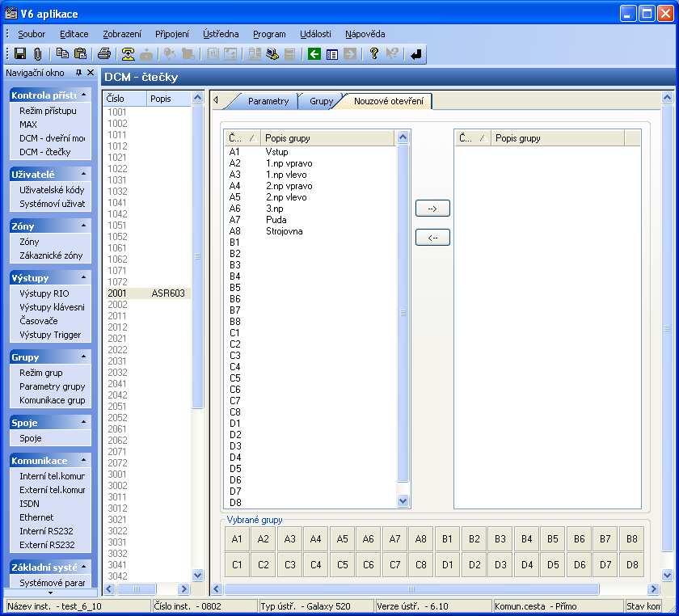Image resolution: width=679 pixels, height=616 pixels.
Task: Collapse the Základní systém section
Action: click(83, 567)
